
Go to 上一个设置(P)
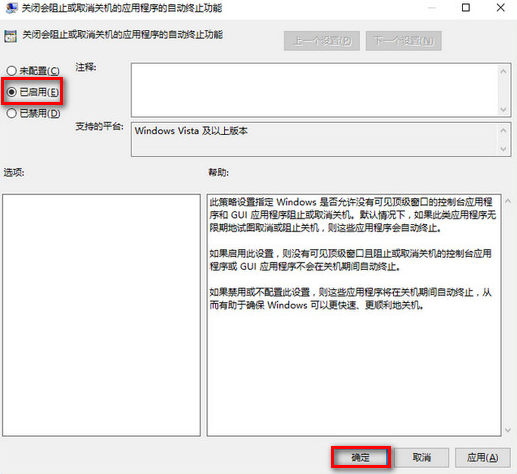[x=322, y=41]
